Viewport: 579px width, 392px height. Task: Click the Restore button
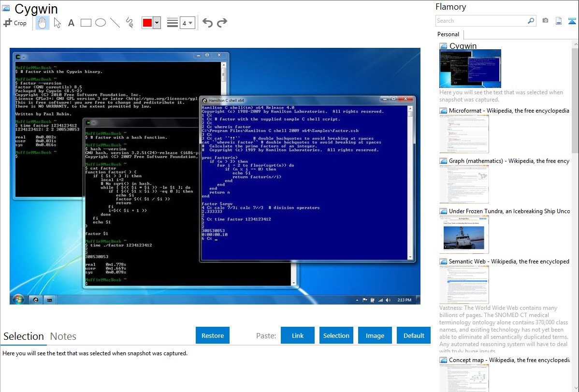tap(213, 335)
